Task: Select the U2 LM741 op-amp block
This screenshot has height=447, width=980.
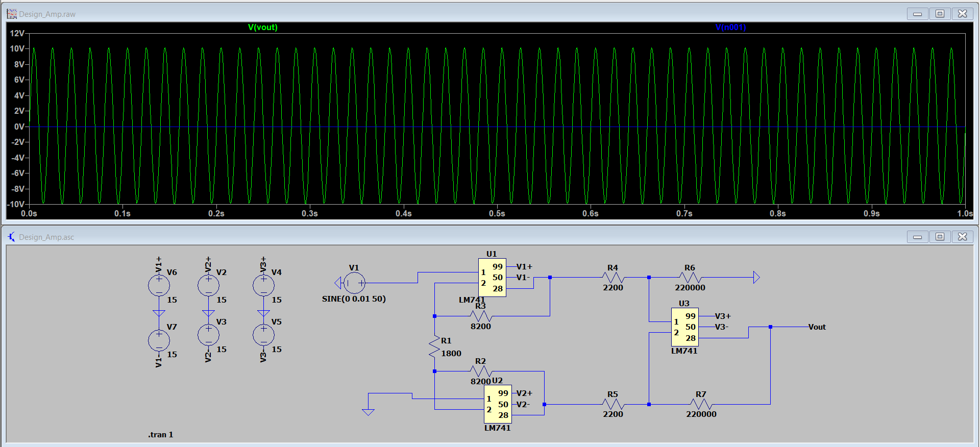Action: click(x=498, y=404)
